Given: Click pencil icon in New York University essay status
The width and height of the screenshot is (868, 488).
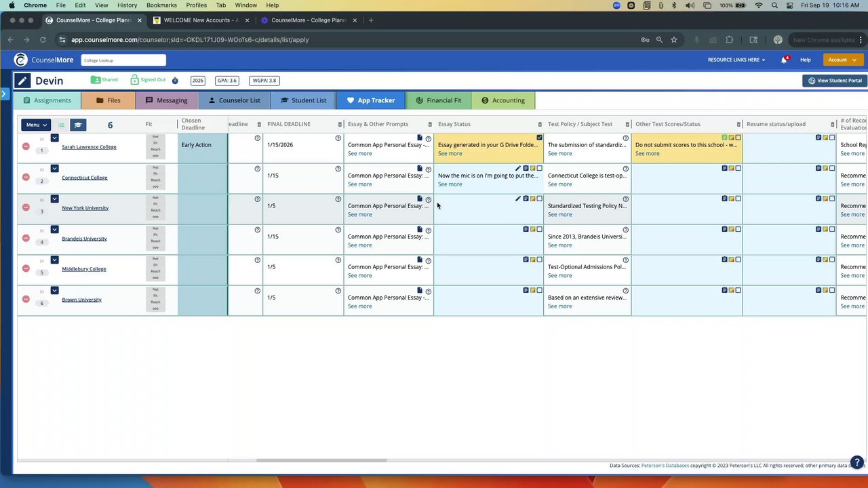Looking at the screenshot, I should click(x=518, y=199).
